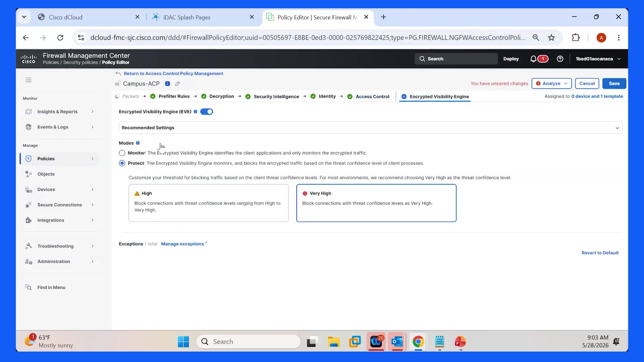
Task: Click the EVE info icon beside the toggle
Action: (x=195, y=112)
